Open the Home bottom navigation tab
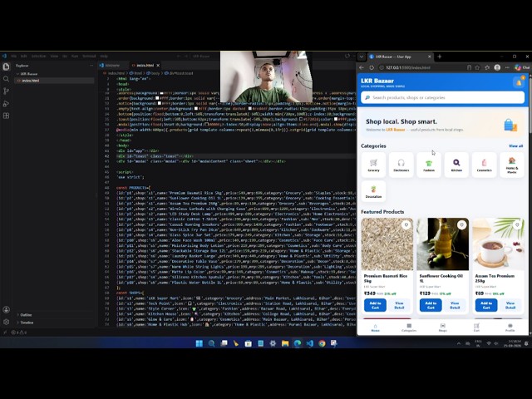Image resolution: width=532 pixels, height=399 pixels. coord(375,328)
